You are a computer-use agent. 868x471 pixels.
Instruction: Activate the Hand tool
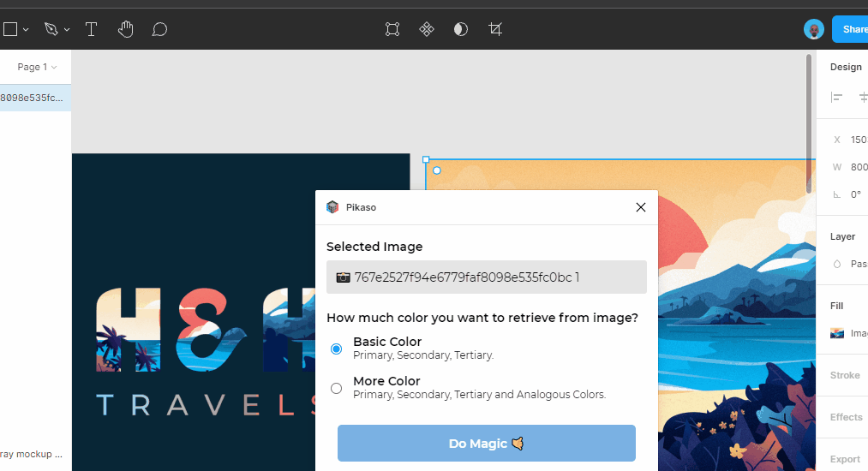tap(126, 29)
